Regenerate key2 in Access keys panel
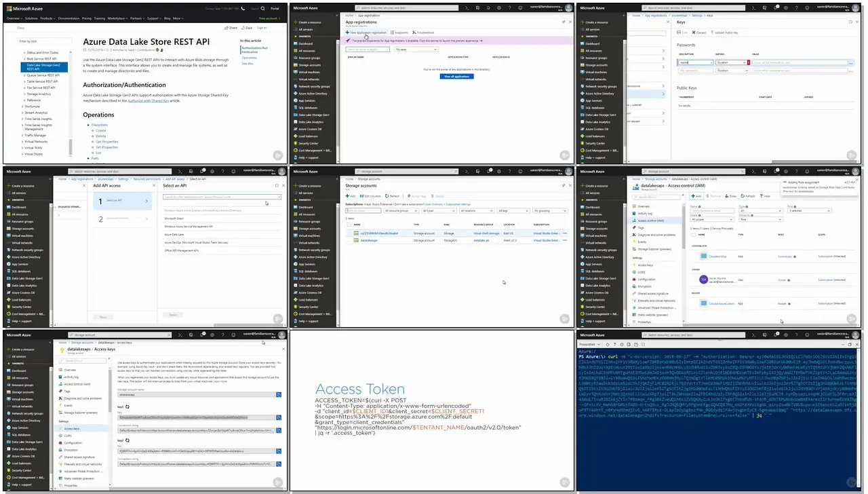 pyautogui.click(x=127, y=440)
